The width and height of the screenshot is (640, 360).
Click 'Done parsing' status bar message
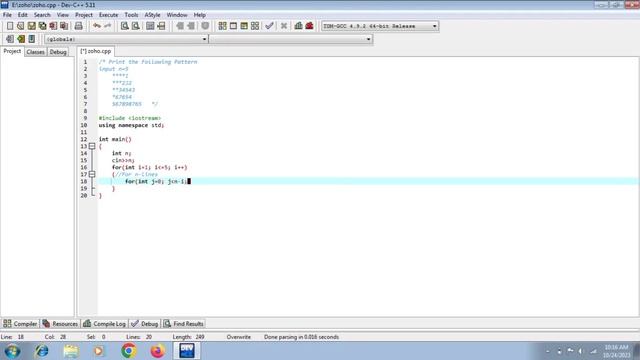click(x=301, y=337)
